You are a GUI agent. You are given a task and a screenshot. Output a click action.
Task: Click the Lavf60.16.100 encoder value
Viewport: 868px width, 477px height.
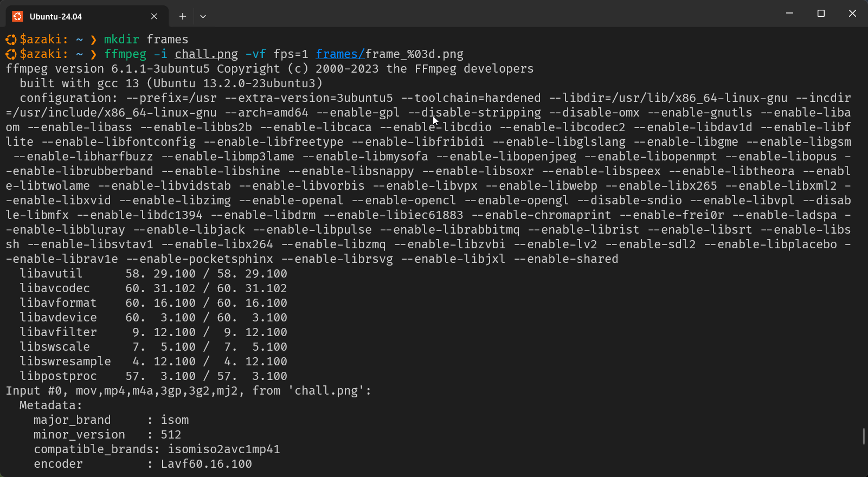[x=207, y=464]
